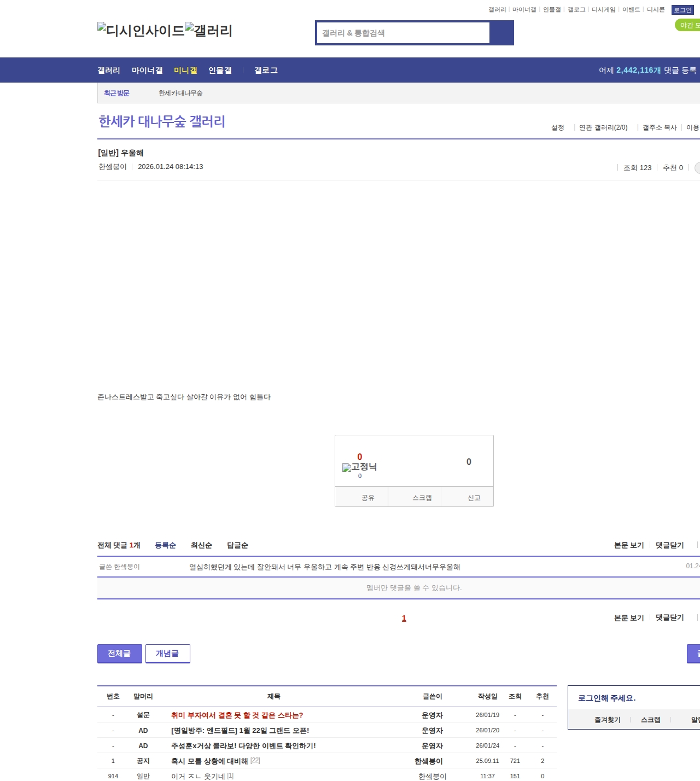
Task: Click page number 1 in pagination
Action: click(x=404, y=618)
